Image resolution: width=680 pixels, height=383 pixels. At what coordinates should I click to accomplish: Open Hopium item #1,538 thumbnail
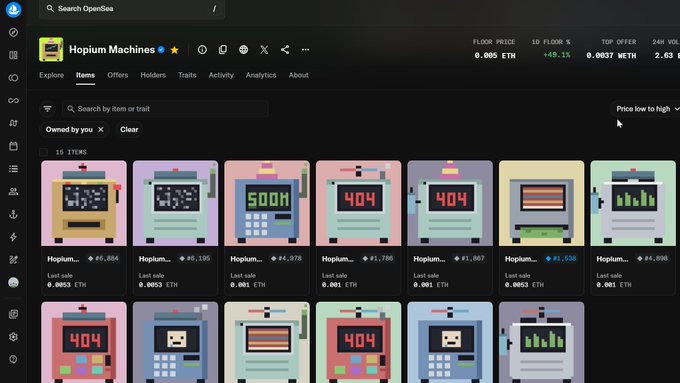click(542, 203)
